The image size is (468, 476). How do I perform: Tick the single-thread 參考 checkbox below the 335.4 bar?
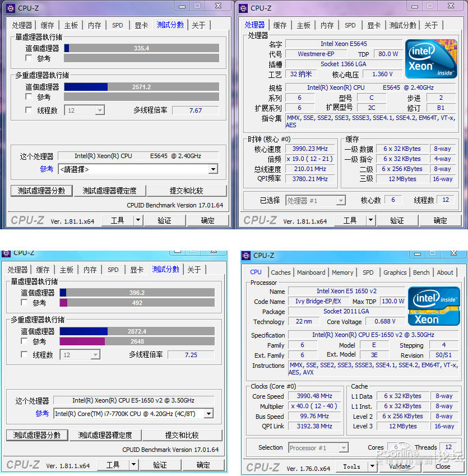coord(29,58)
